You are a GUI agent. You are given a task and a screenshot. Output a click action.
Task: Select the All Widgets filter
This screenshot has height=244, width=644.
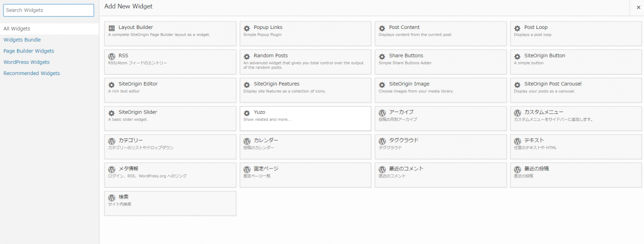(17, 28)
